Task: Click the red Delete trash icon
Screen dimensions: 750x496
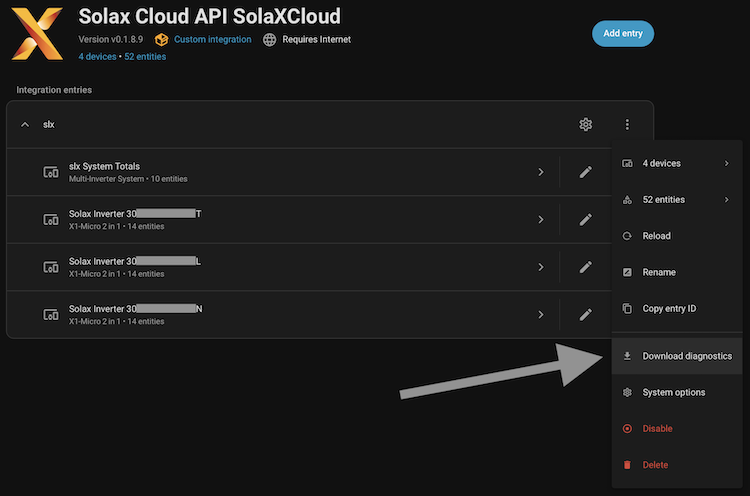Action: [x=627, y=465]
